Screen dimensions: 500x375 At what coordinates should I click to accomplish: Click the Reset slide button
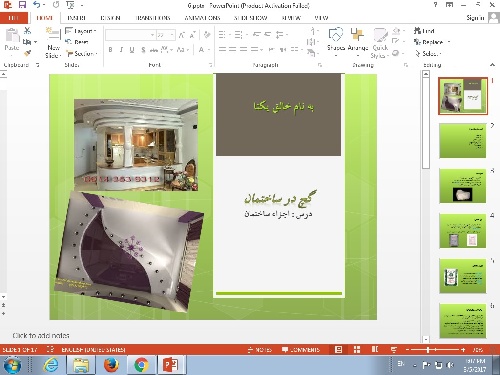(77, 42)
